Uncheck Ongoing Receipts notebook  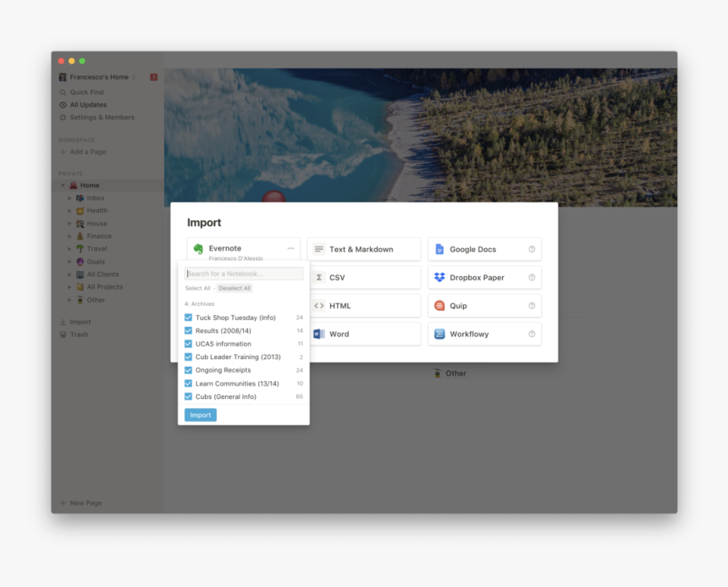coord(188,370)
